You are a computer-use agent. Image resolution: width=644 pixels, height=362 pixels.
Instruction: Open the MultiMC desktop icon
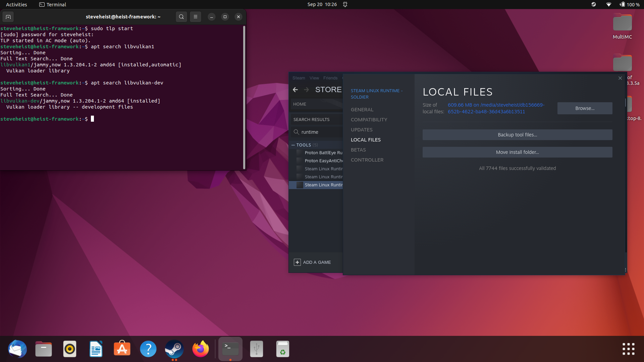click(x=622, y=23)
